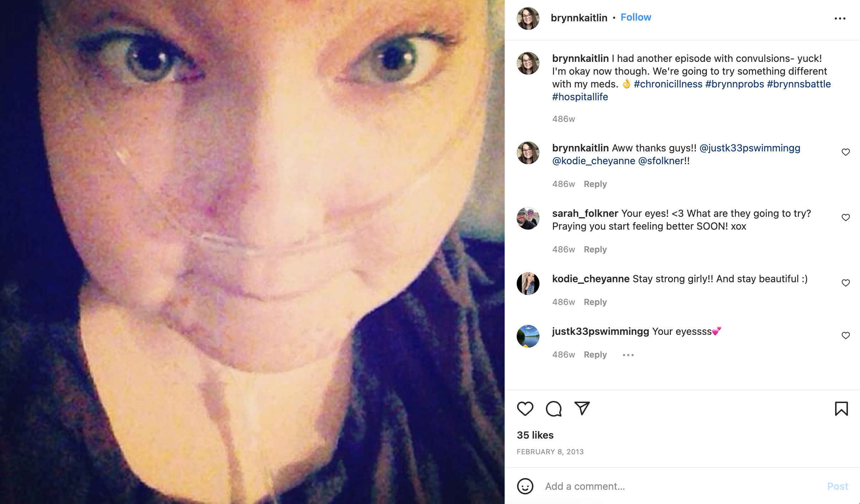The width and height of the screenshot is (860, 504).
Task: Follow brynnkaitlin
Action: point(636,17)
